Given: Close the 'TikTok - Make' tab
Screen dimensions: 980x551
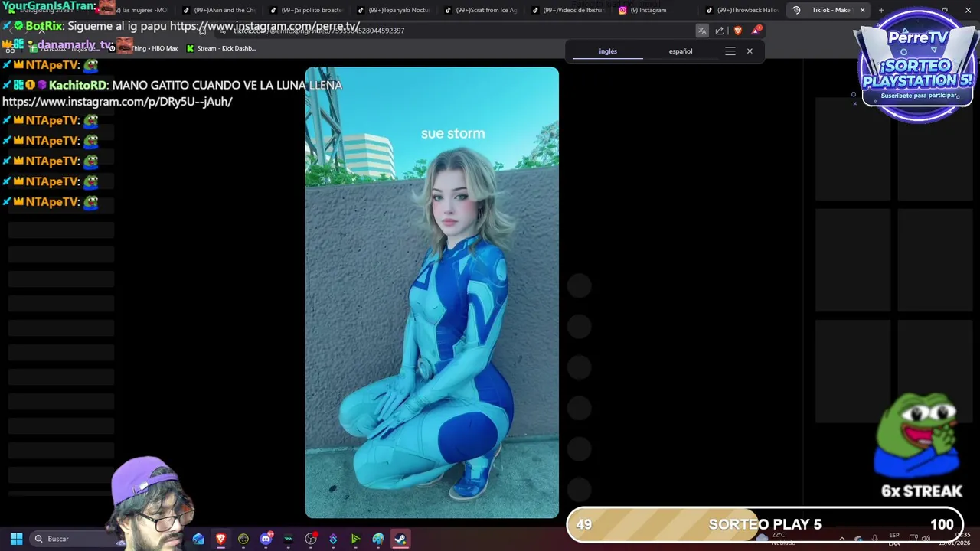Looking at the screenshot, I should 862,10.
